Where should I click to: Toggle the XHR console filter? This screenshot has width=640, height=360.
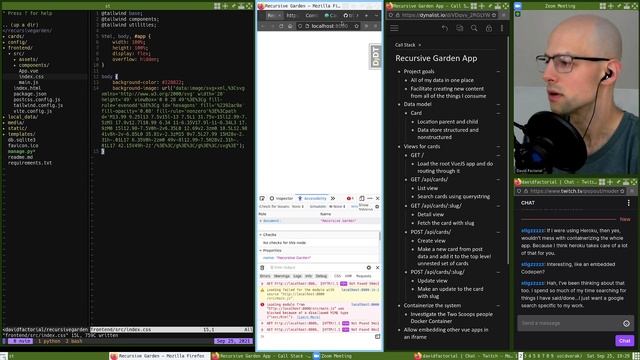348,276
